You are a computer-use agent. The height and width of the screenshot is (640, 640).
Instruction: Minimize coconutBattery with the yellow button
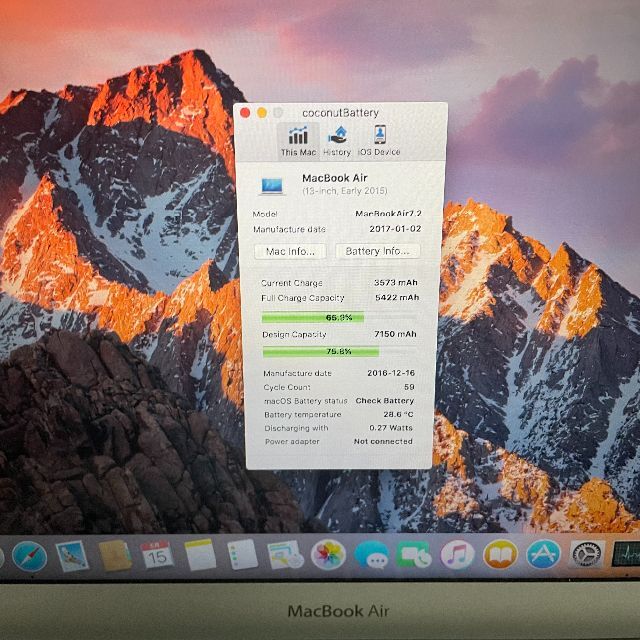coord(262,113)
